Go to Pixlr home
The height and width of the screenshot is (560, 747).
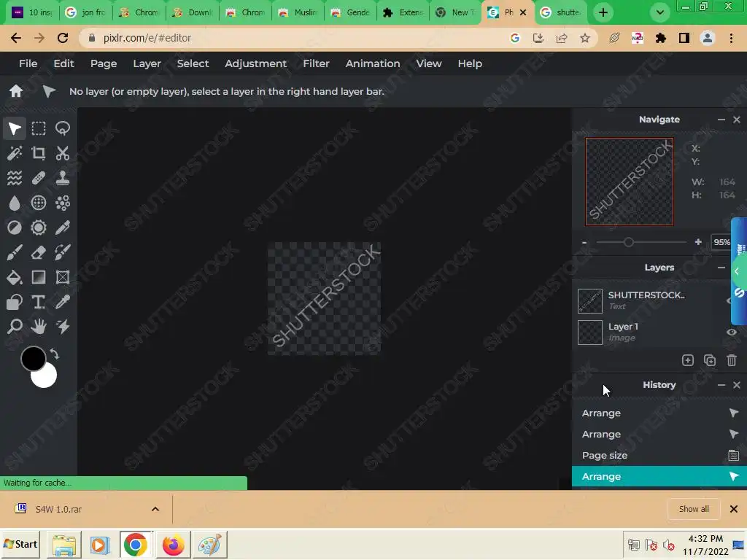pos(16,91)
